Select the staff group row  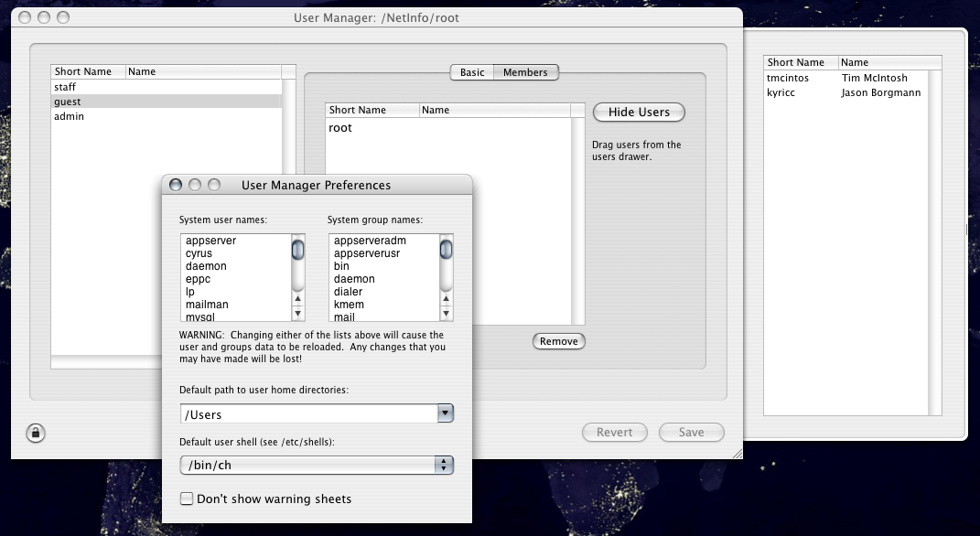[167, 87]
